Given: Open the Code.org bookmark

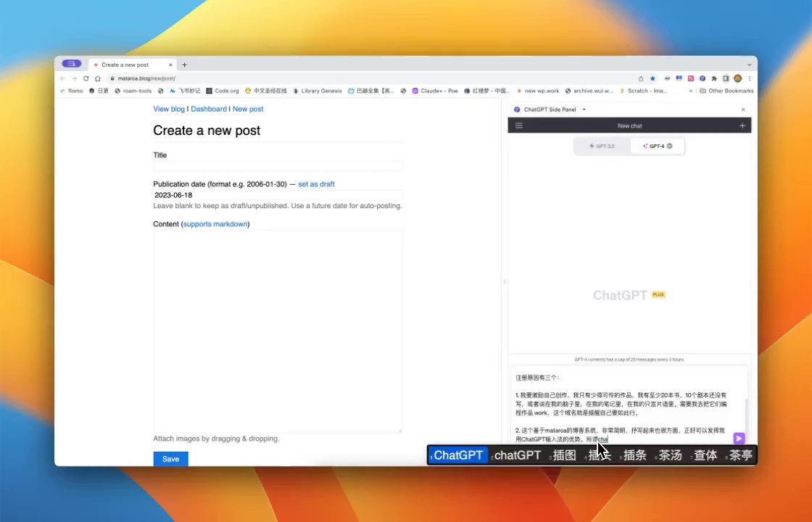Looking at the screenshot, I should click(x=223, y=91).
